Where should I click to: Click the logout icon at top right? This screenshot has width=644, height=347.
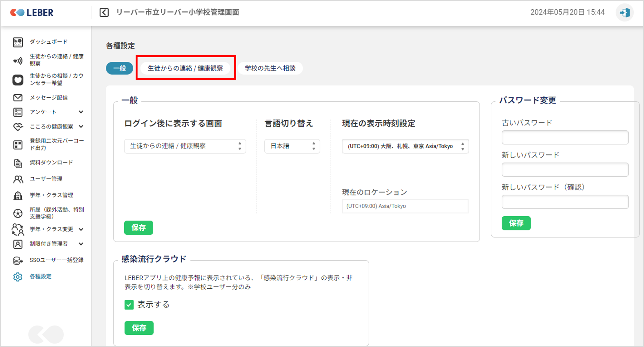pos(624,13)
